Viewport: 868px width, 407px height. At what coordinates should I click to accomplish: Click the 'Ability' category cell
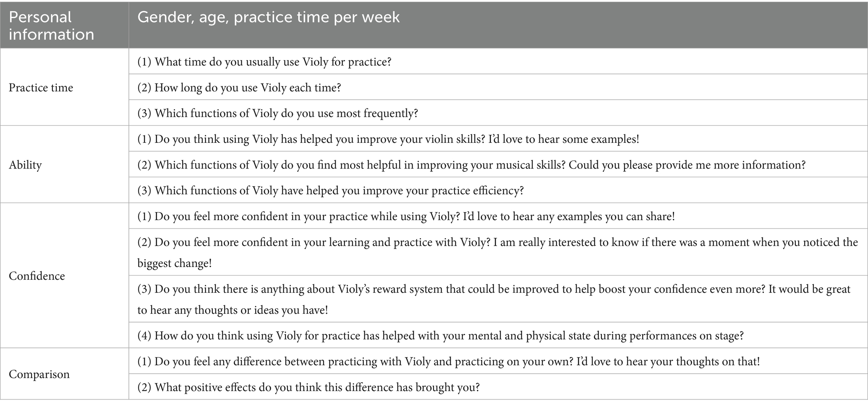point(25,165)
